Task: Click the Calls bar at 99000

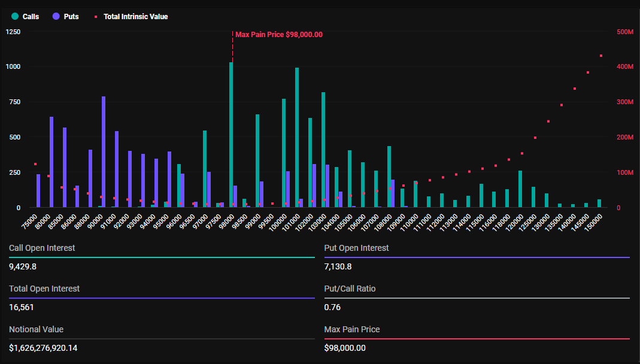Action: click(x=257, y=161)
